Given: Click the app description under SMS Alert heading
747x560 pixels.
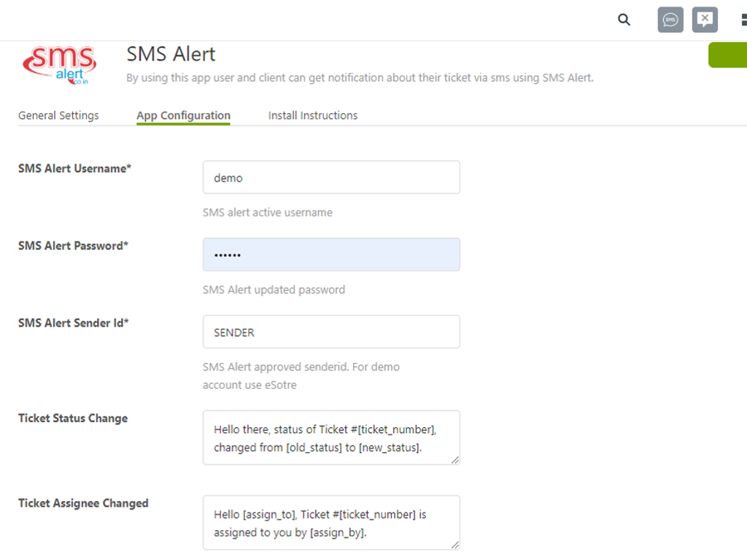Looking at the screenshot, I should click(x=360, y=77).
